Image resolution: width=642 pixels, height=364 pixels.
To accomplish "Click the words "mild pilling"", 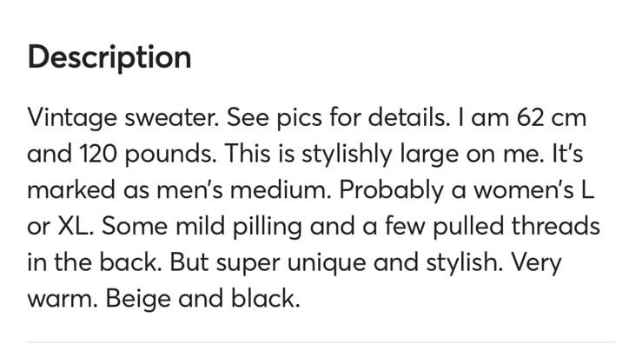I will tap(239, 227).
